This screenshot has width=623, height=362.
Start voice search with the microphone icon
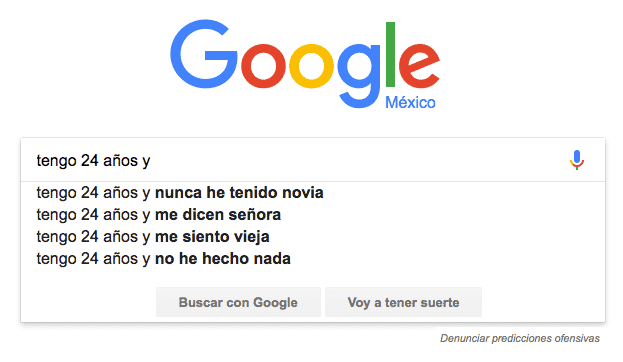[577, 160]
